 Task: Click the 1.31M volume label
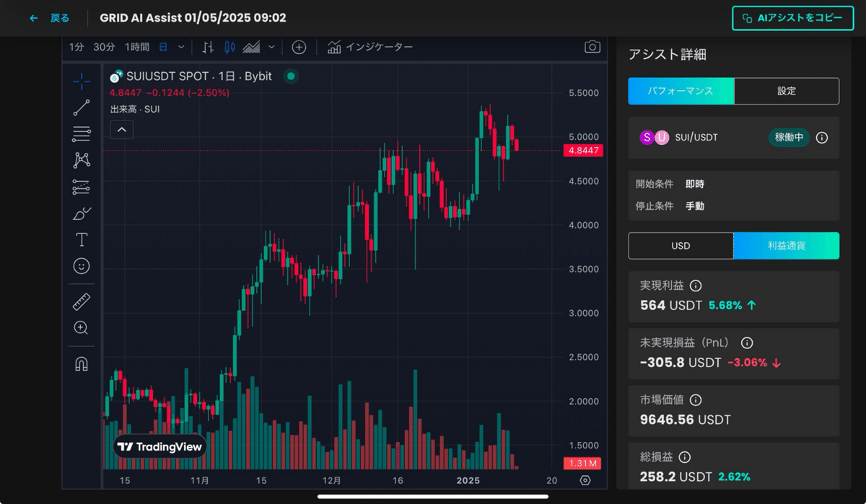582,463
